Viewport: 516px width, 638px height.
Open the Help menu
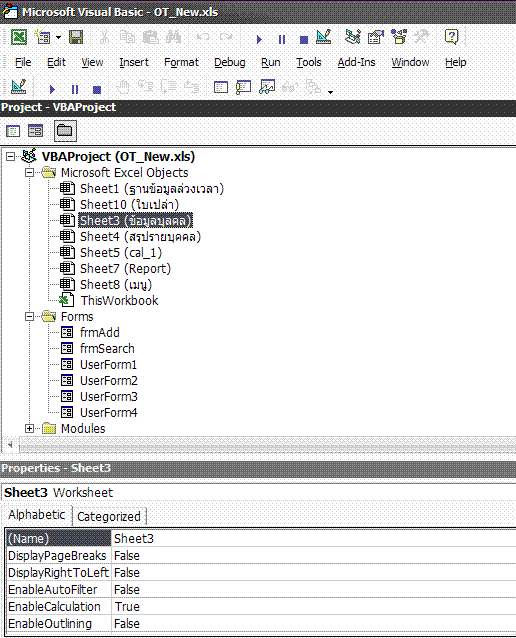click(455, 62)
